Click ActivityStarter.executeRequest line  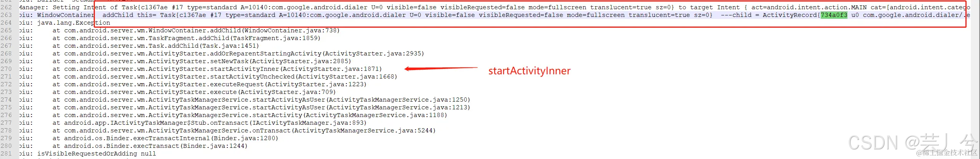(x=210, y=84)
